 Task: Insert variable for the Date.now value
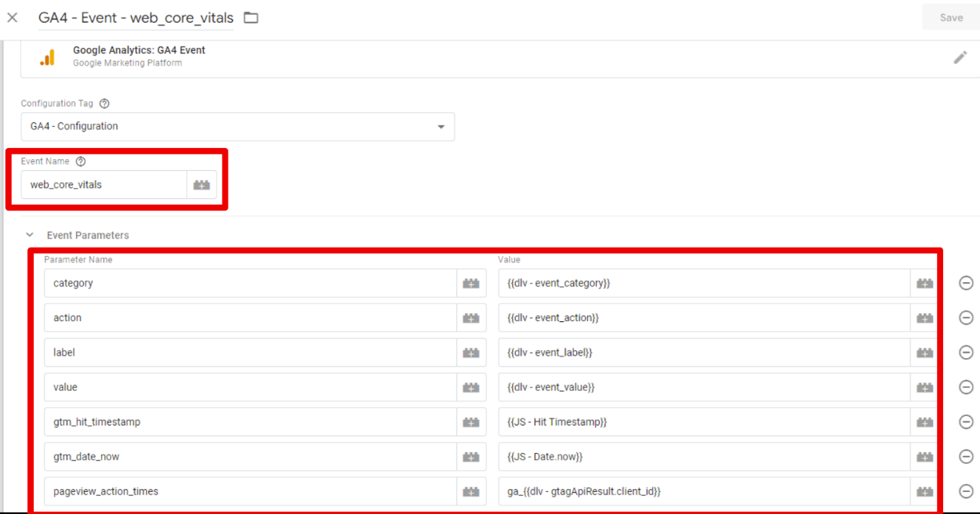925,456
